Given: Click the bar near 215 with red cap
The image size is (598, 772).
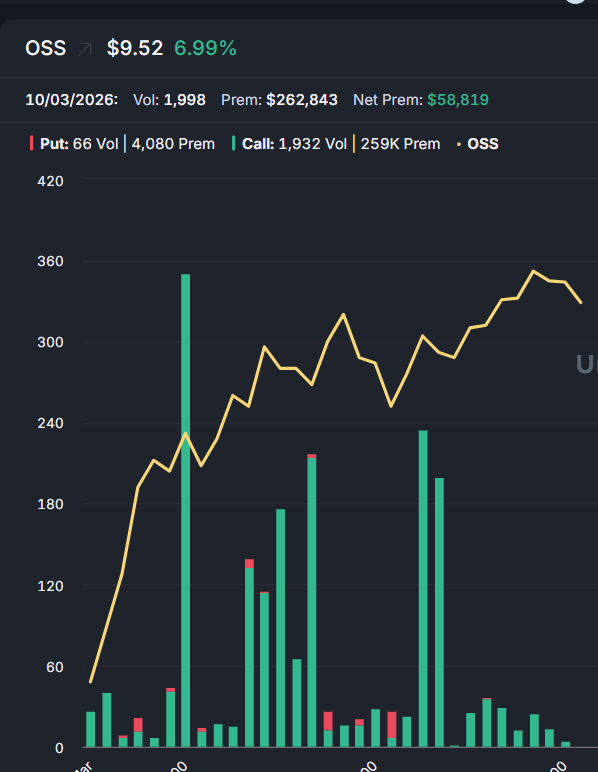Looking at the screenshot, I should [x=312, y=601].
